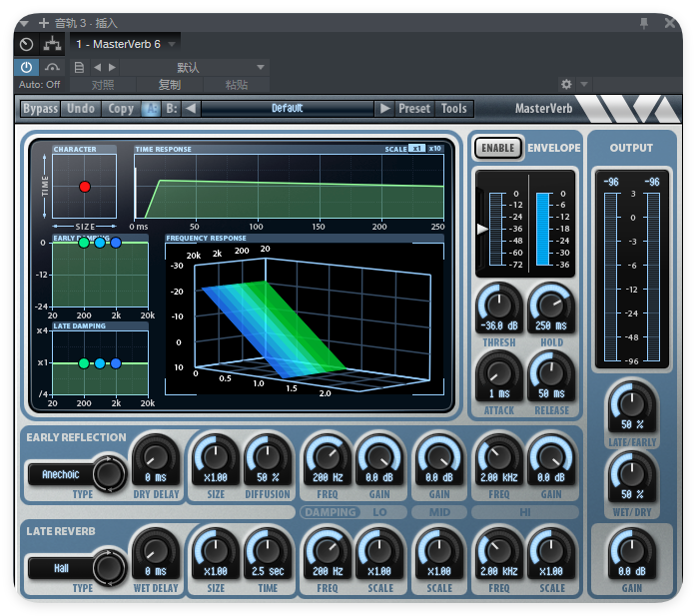Viewport: 696px width, 616px height.
Task: Click the red Character dot
Action: pos(85,187)
